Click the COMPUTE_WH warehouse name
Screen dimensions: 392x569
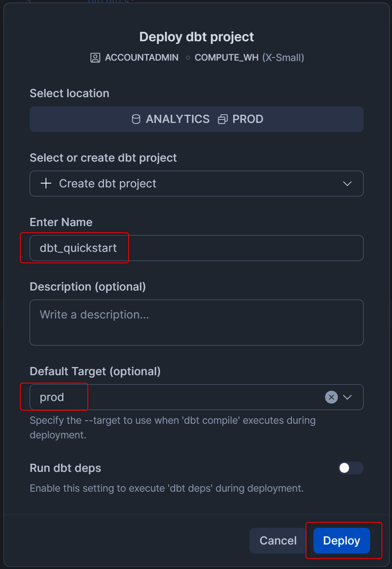(227, 58)
